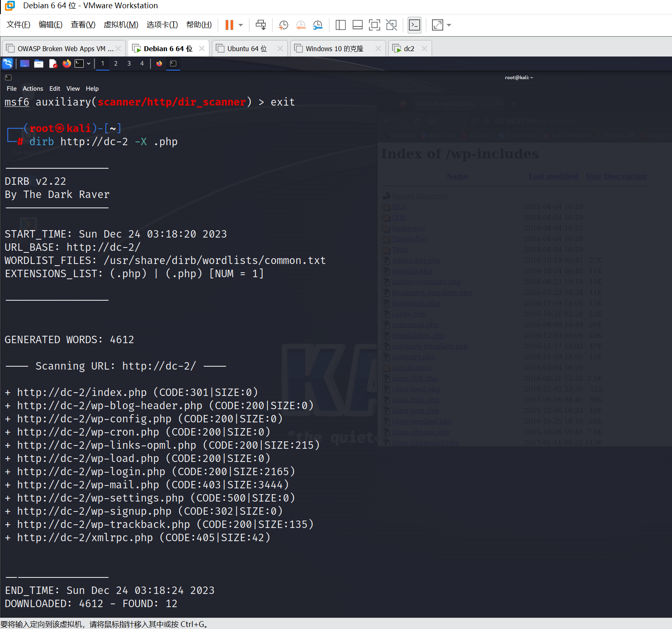672x629 pixels.
Task: Click wp-login.php URL in terminal output
Action: coord(91,472)
